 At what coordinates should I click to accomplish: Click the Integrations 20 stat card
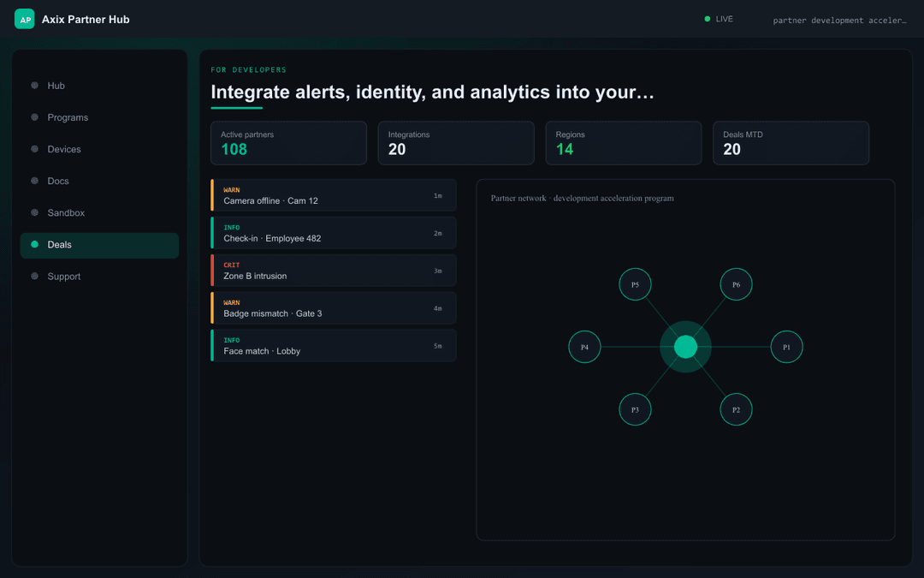point(456,143)
